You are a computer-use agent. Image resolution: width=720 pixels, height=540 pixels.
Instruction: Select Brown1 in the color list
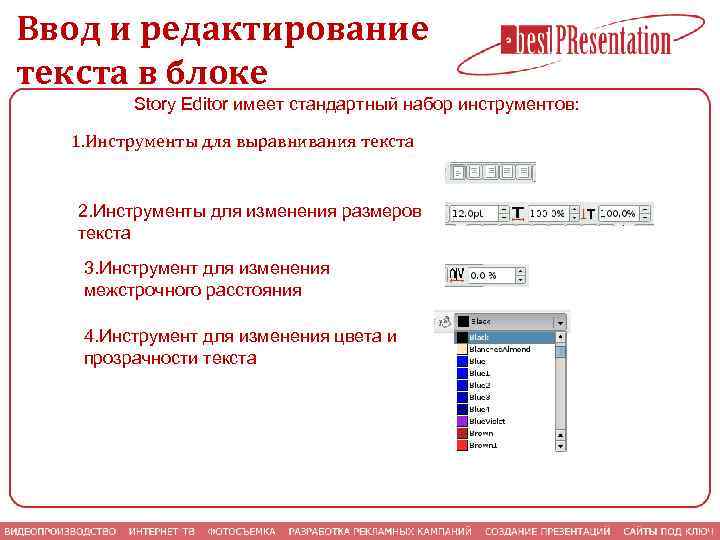click(505, 445)
